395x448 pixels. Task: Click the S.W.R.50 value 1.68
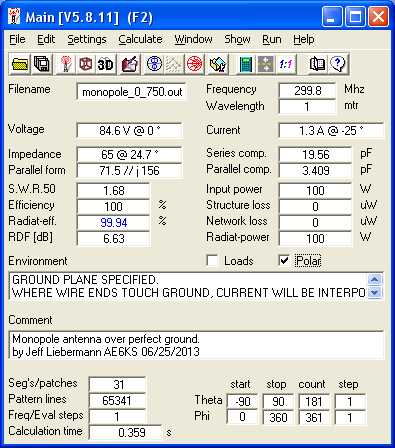tap(113, 190)
